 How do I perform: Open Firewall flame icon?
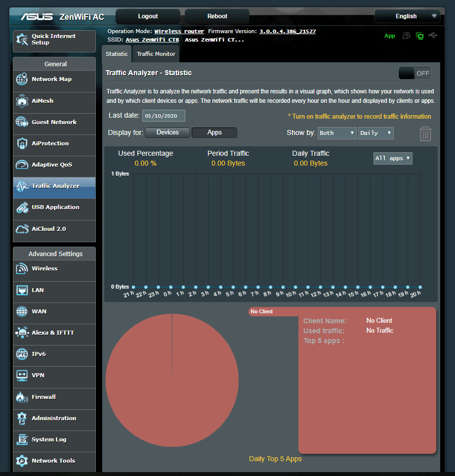coord(22,397)
